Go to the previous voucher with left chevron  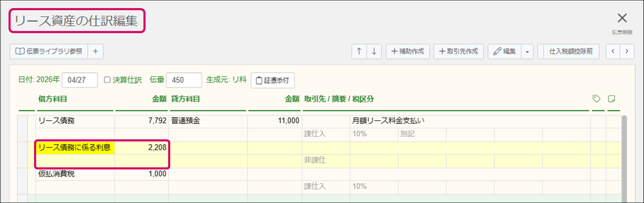click(x=613, y=51)
